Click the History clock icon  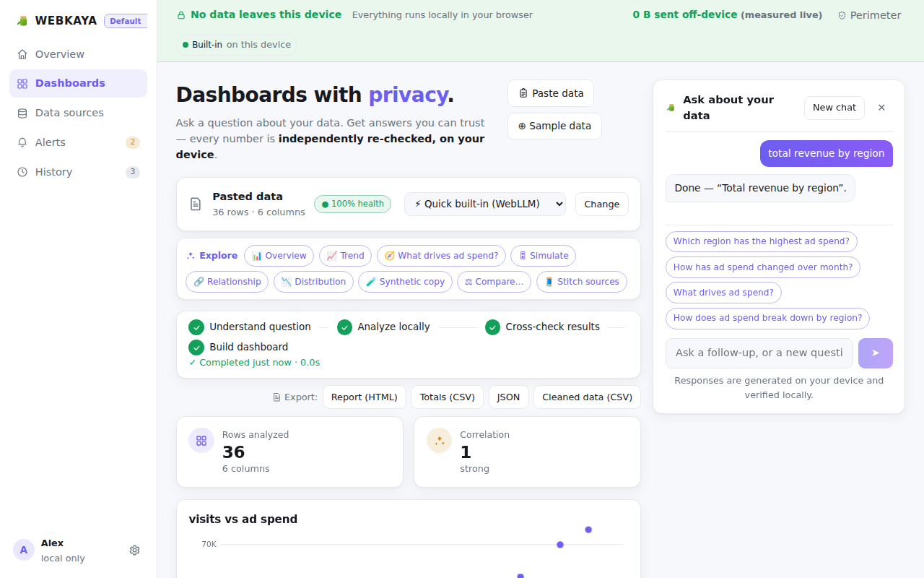[x=22, y=173]
